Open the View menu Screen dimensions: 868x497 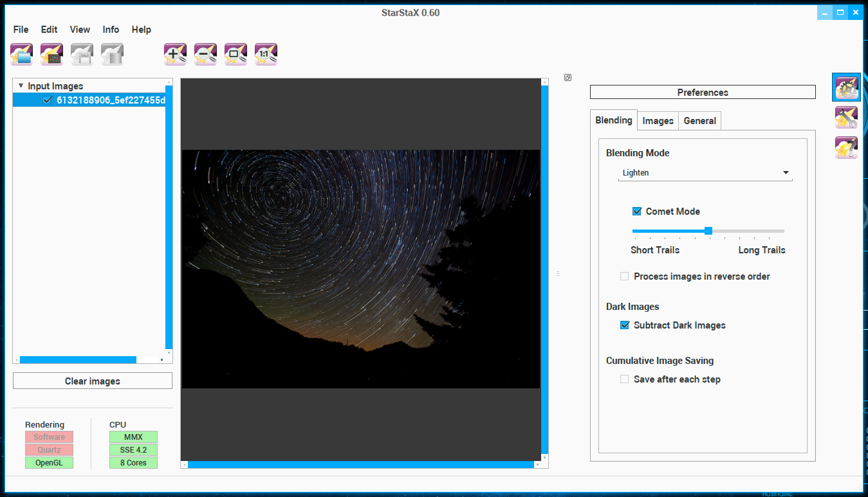click(x=80, y=30)
